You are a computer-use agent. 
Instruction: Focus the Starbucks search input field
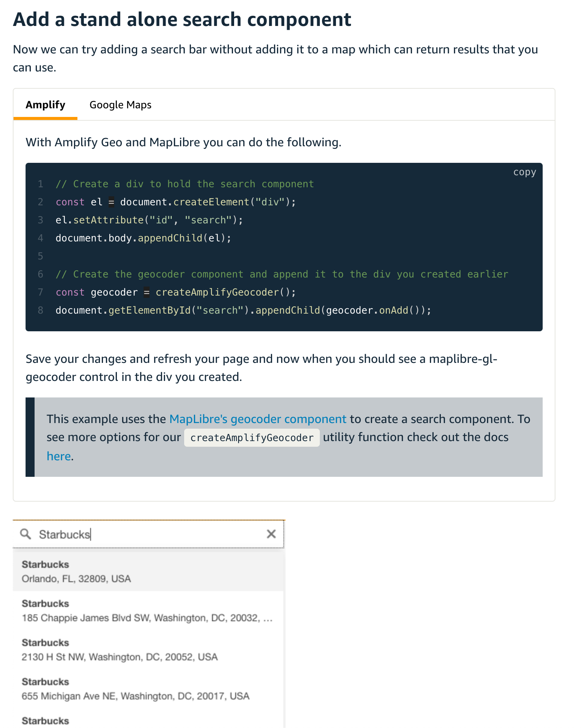click(x=150, y=534)
